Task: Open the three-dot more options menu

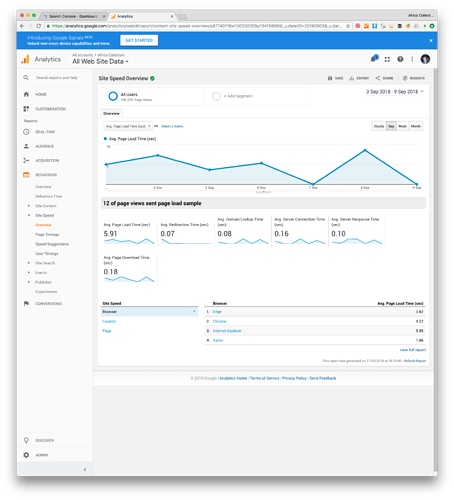Action: click(x=412, y=59)
